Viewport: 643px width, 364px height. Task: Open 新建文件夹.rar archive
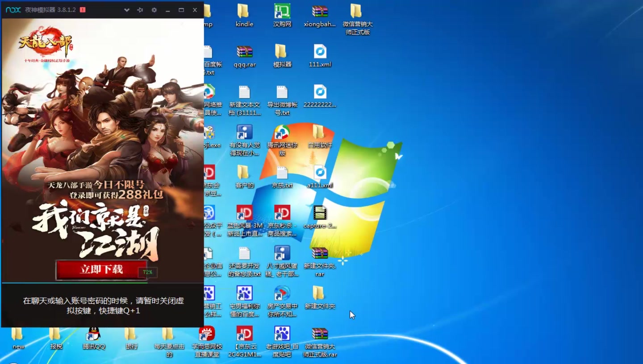[x=320, y=261]
